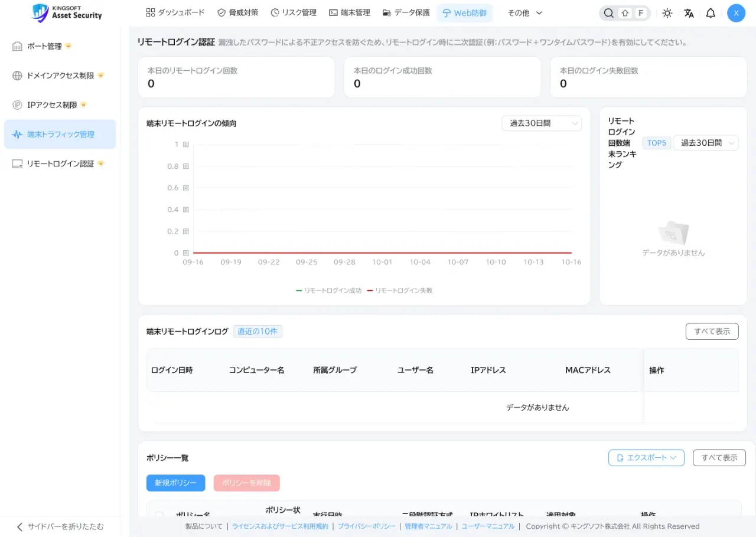The image size is (756, 537).
Task: Collapse the sidebar via サイドバーを折りたたむ
Action: pos(60,526)
